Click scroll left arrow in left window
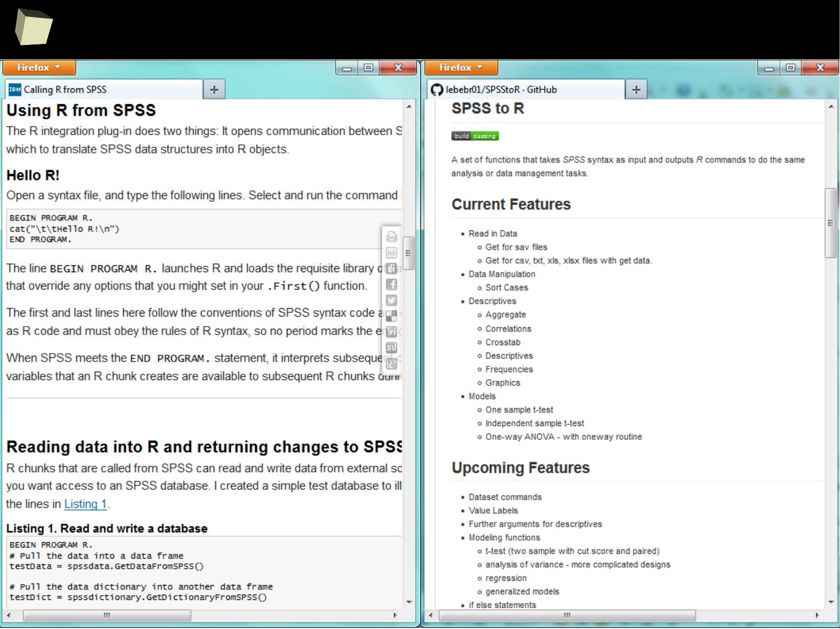840x629 pixels. 9,615
